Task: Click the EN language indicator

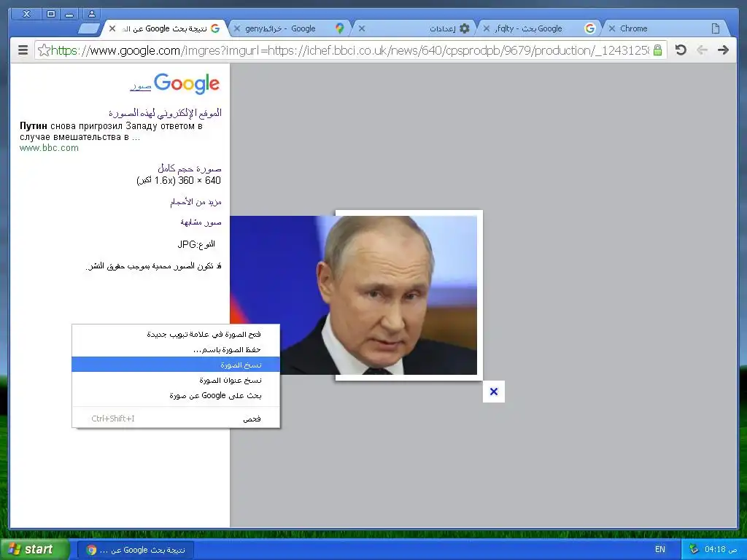Action: pos(659,550)
